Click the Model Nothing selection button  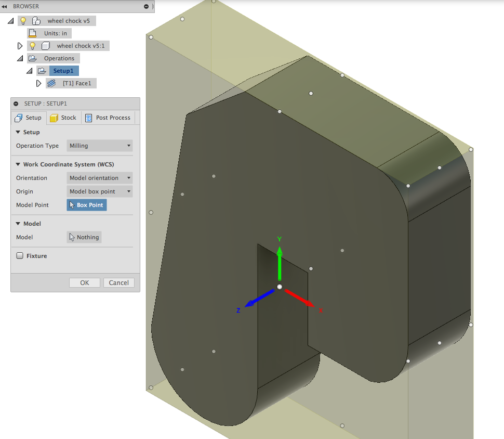pyautogui.click(x=84, y=237)
